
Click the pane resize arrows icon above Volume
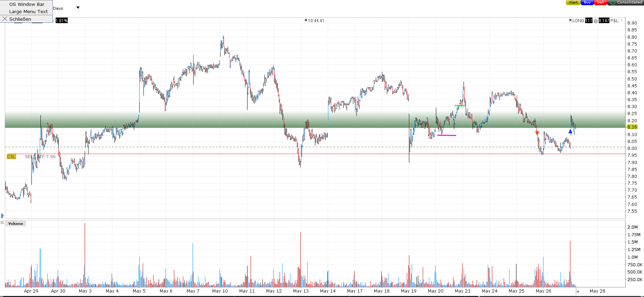point(2,216)
